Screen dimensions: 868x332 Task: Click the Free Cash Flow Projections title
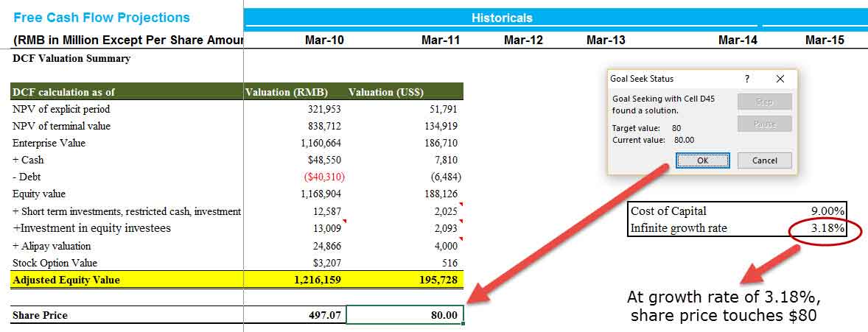101,18
